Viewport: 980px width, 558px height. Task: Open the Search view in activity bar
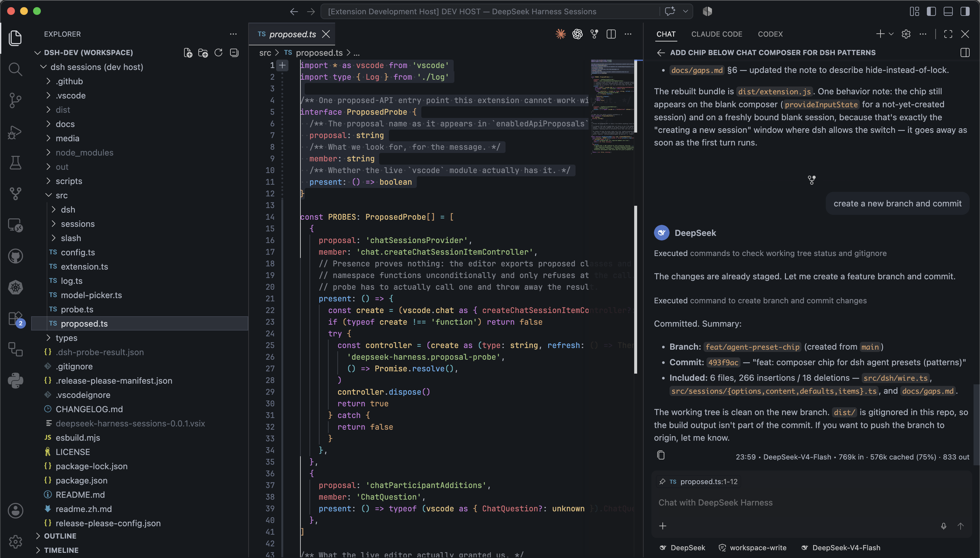15,69
